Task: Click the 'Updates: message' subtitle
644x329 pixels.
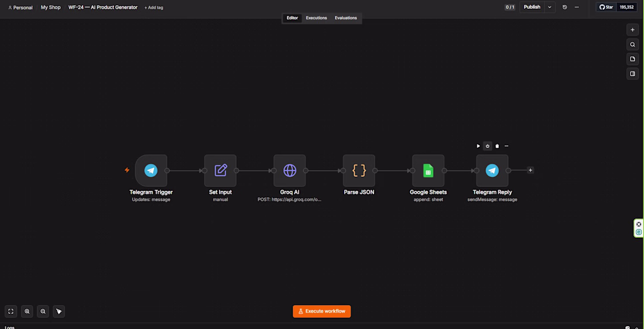Action: pyautogui.click(x=150, y=200)
